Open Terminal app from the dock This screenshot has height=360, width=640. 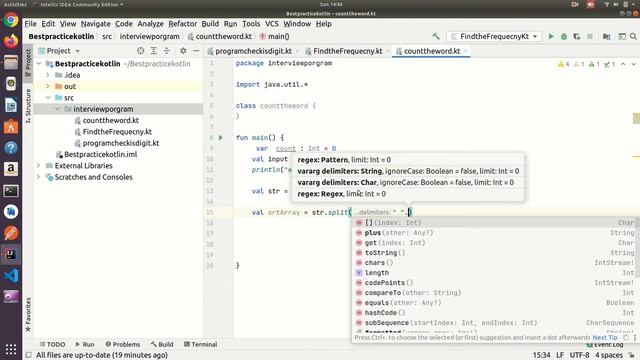(x=11, y=191)
